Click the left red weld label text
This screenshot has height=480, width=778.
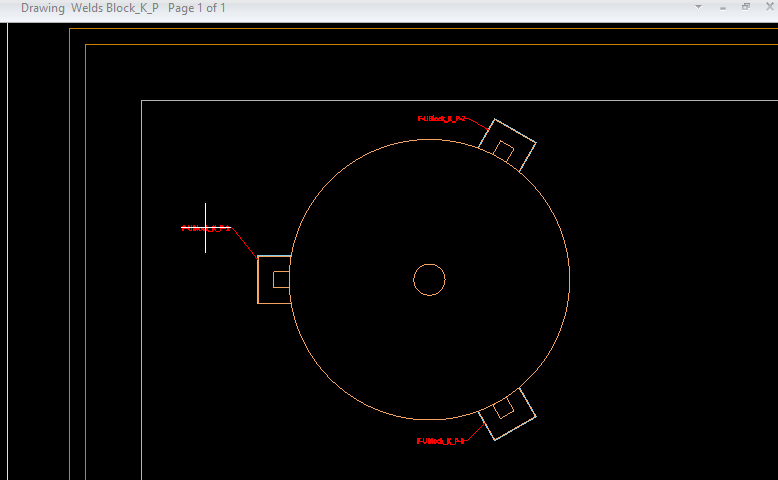pos(206,229)
